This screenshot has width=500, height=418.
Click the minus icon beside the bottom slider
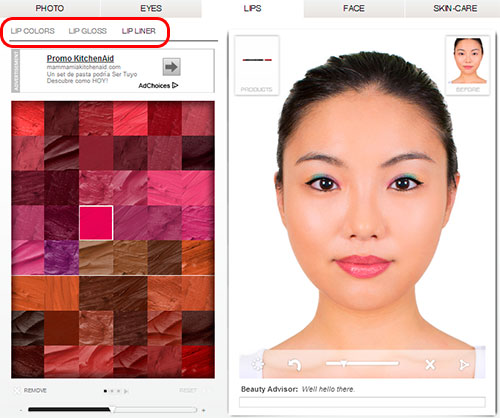point(21,410)
